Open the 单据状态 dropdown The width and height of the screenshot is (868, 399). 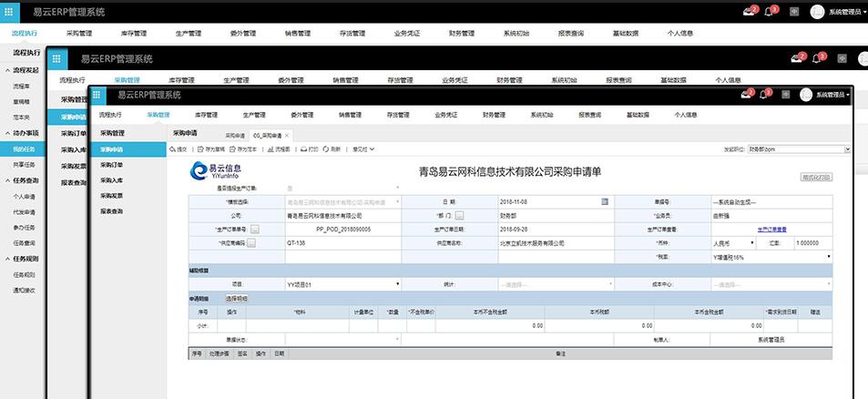point(343,339)
